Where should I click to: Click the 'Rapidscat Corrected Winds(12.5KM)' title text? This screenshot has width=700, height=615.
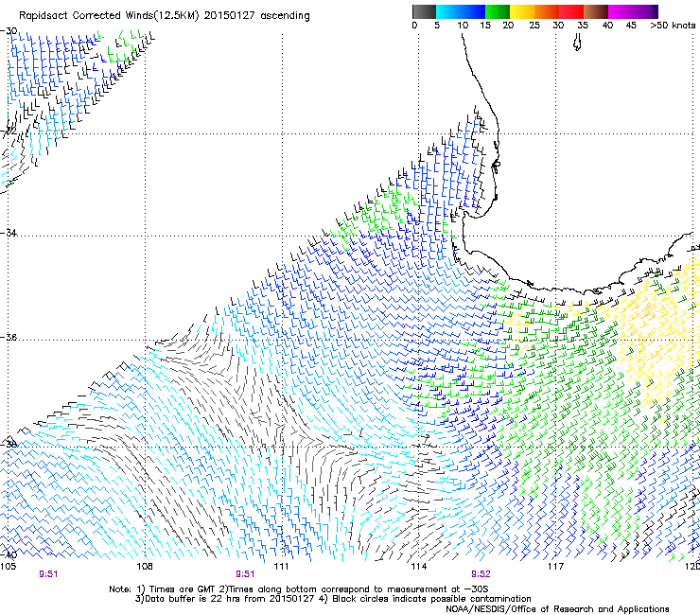[109, 16]
